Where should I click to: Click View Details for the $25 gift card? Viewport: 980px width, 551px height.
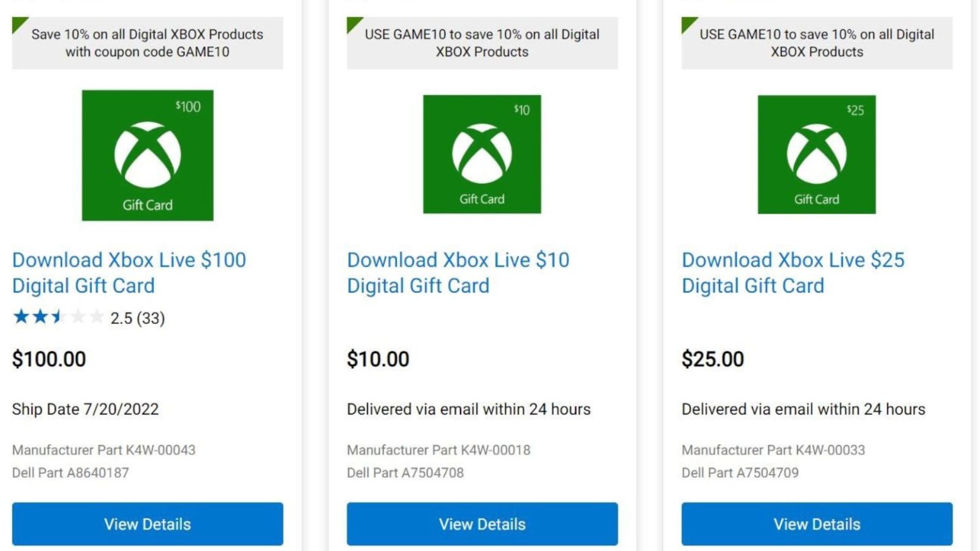(817, 524)
